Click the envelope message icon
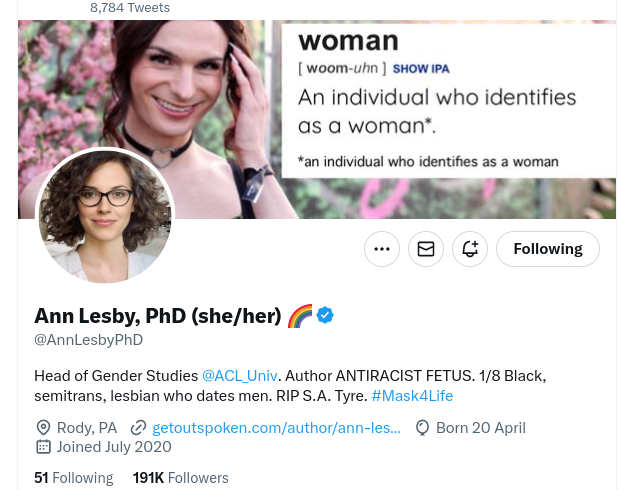The height and width of the screenshot is (490, 632). coord(426,249)
